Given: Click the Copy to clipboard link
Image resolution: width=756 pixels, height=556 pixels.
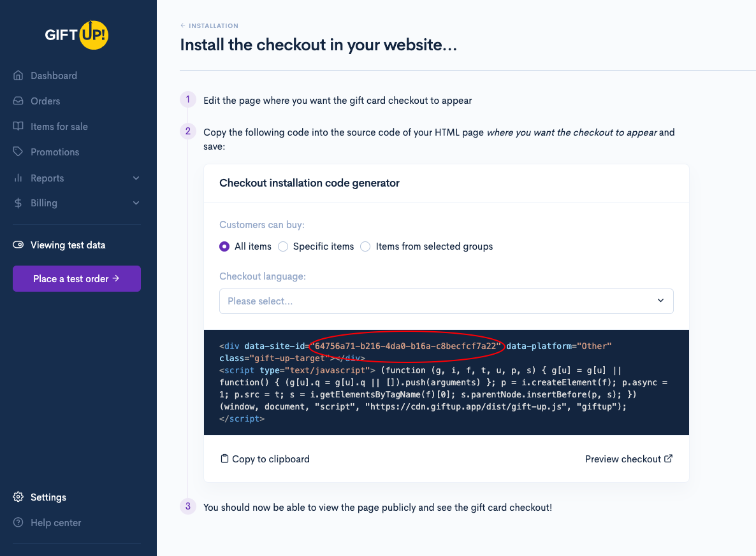Looking at the screenshot, I should [x=265, y=459].
